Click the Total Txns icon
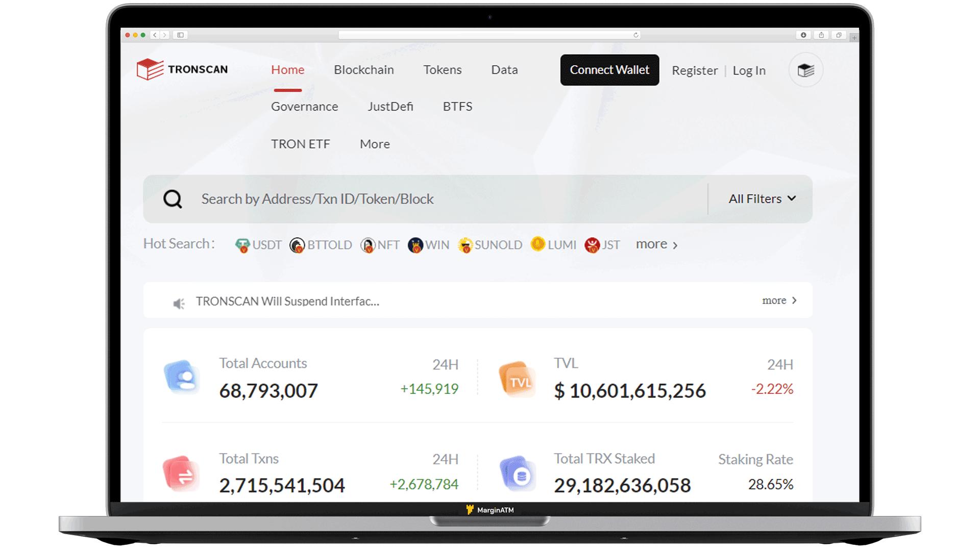This screenshot has width=980, height=551. point(181,473)
